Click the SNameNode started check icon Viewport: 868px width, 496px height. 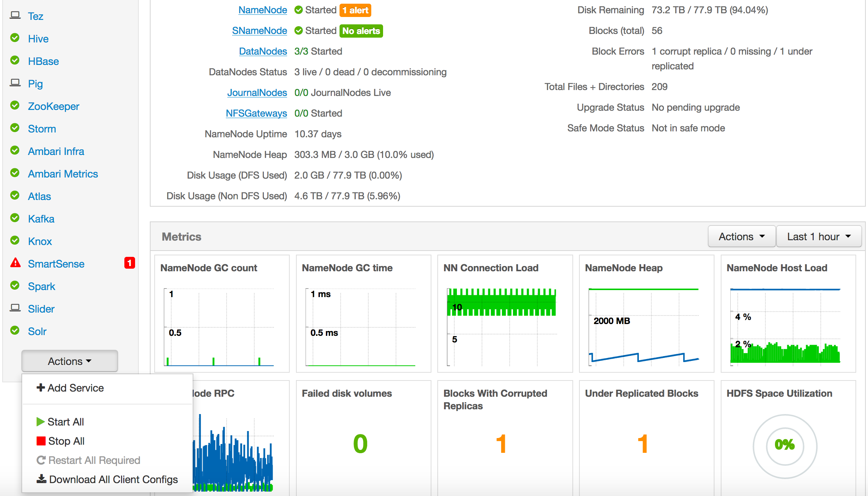tap(299, 31)
